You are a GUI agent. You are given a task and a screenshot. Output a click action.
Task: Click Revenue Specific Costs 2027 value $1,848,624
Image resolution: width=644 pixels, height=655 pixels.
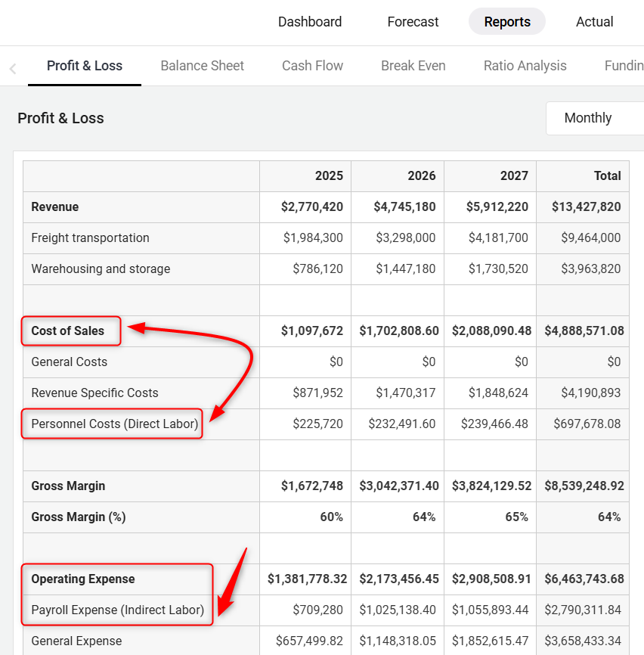pos(498,393)
